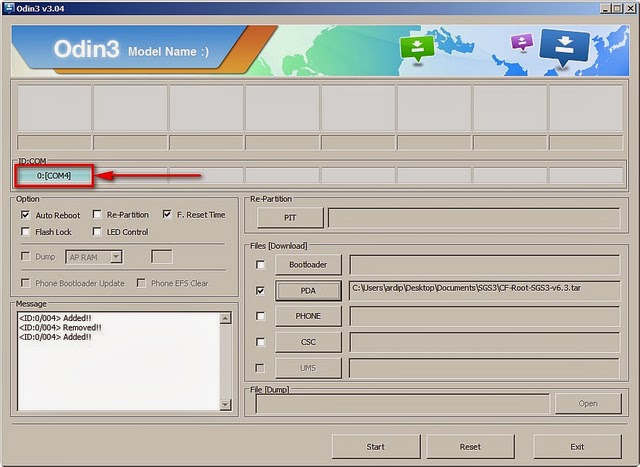This screenshot has height=467, width=640.
Task: Click the CSC browse button
Action: click(308, 342)
